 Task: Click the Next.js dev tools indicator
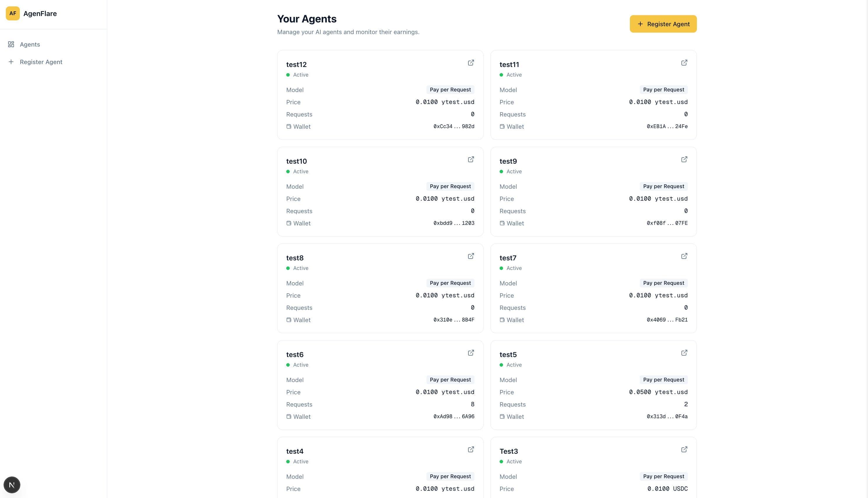click(x=12, y=485)
